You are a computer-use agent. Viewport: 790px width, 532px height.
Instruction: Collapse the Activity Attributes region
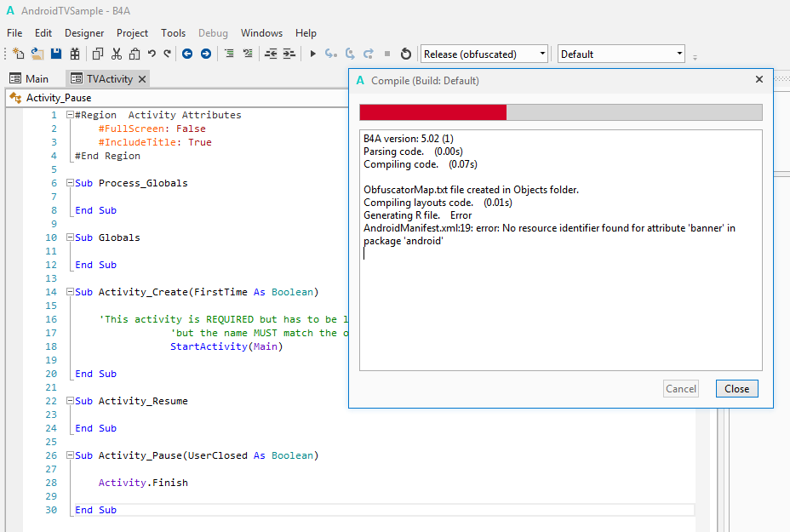(x=70, y=115)
